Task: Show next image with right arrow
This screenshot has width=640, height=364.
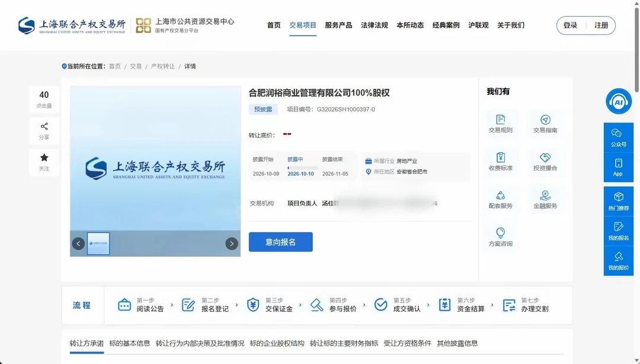Action: (x=232, y=244)
